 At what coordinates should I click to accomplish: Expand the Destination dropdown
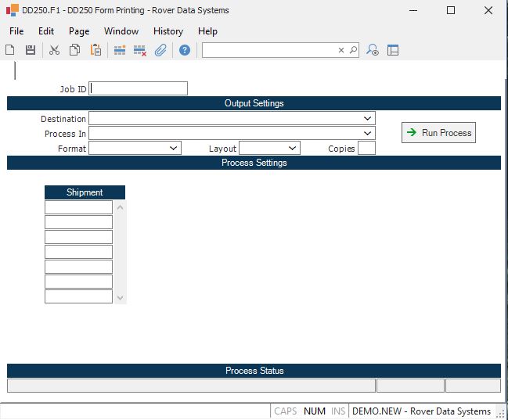368,118
